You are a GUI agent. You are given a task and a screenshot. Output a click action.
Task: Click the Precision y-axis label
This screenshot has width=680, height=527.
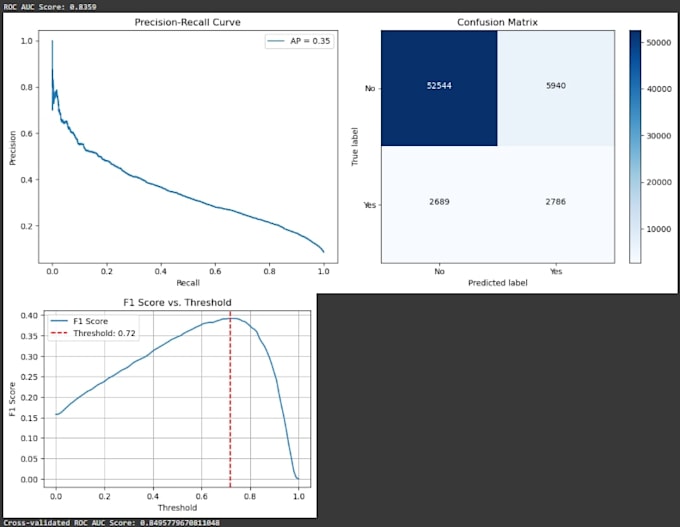[x=13, y=148]
